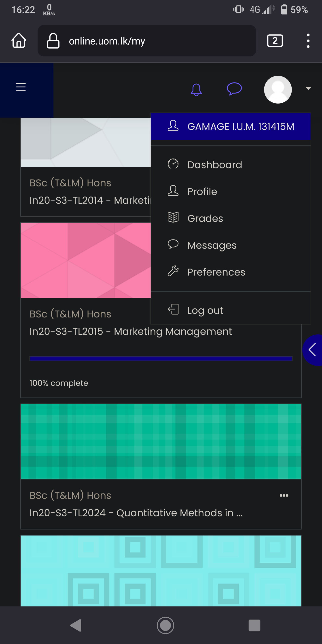Tap the vibrate mode status icon
This screenshot has width=322, height=644.
pyautogui.click(x=239, y=9)
